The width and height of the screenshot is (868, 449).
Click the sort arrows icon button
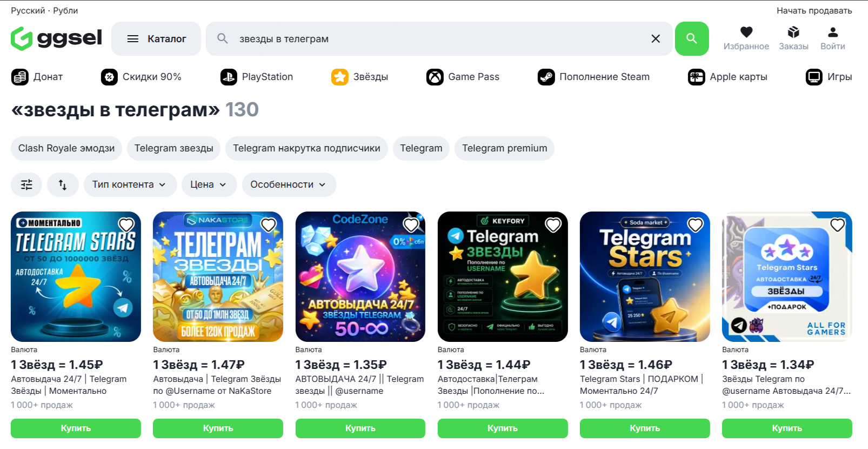pyautogui.click(x=63, y=184)
